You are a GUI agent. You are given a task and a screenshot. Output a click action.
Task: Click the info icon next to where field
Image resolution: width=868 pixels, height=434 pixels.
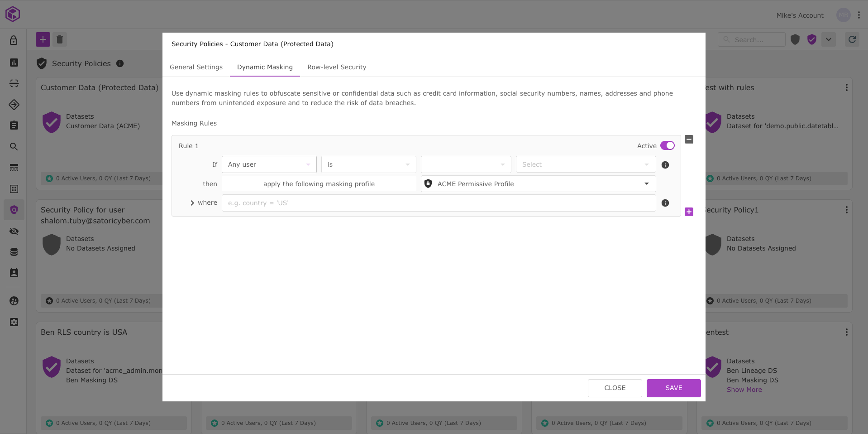(665, 203)
